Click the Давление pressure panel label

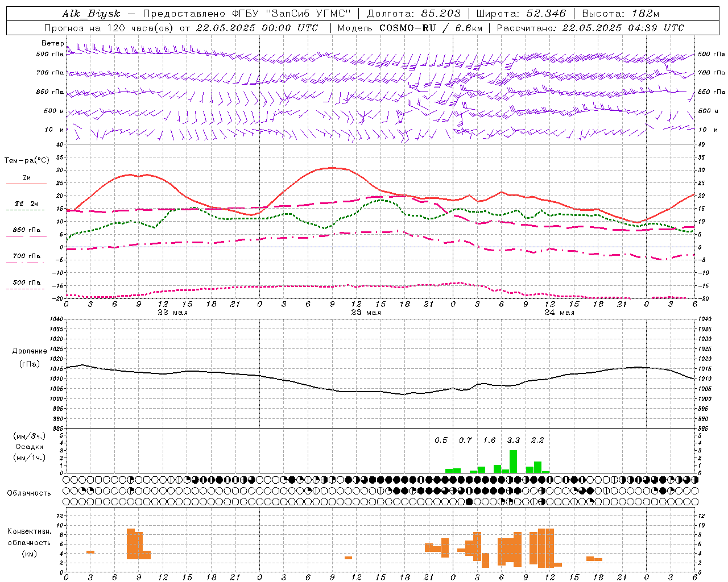[30, 351]
